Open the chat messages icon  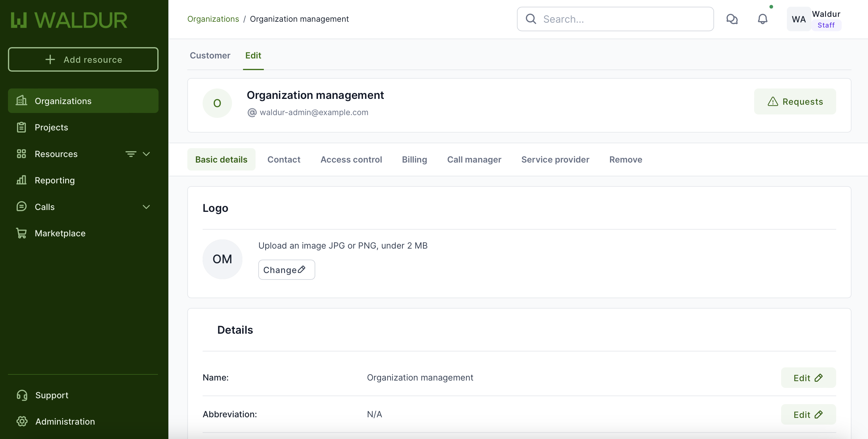732,19
